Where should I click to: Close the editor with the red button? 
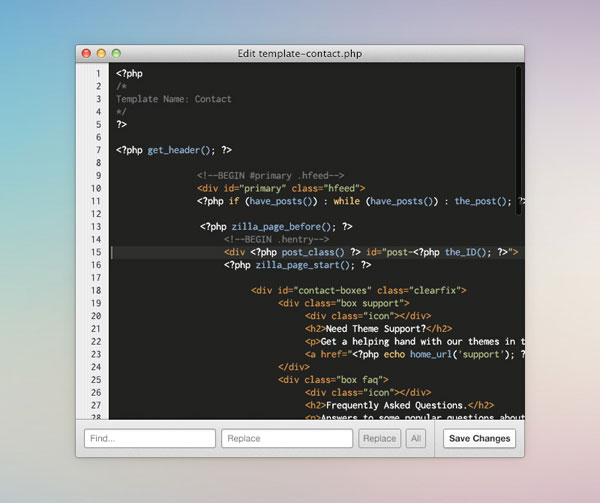click(86, 54)
